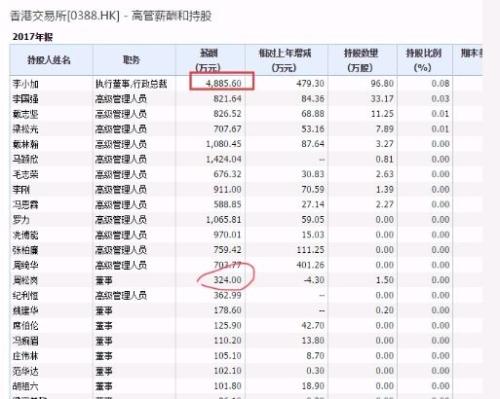The image size is (500, 399).
Task: Click the 李国强 row name
Action: point(25,99)
